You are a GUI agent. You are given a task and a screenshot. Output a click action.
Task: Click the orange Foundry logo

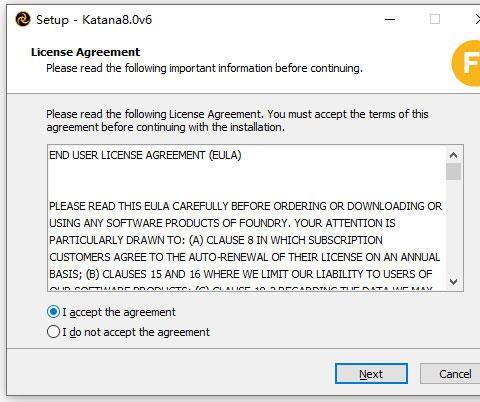point(466,63)
